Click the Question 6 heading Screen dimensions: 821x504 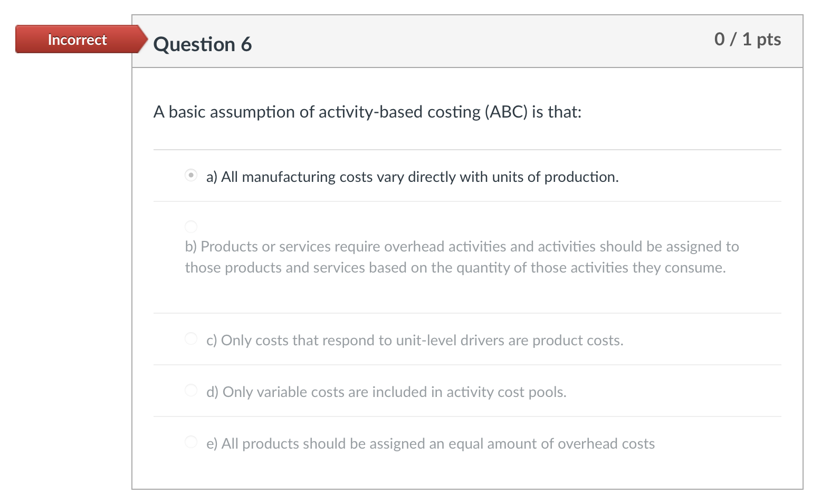tap(203, 44)
